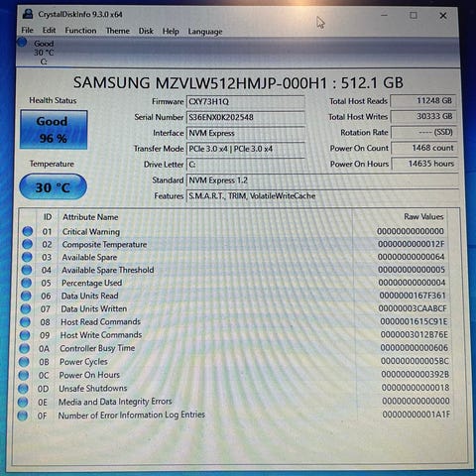Click the Total Host Writes value 30333 GB
476x476 pixels.
pos(423,116)
